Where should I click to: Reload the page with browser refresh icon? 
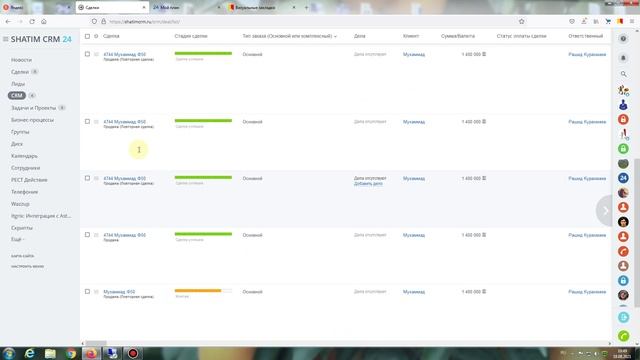(x=32, y=21)
